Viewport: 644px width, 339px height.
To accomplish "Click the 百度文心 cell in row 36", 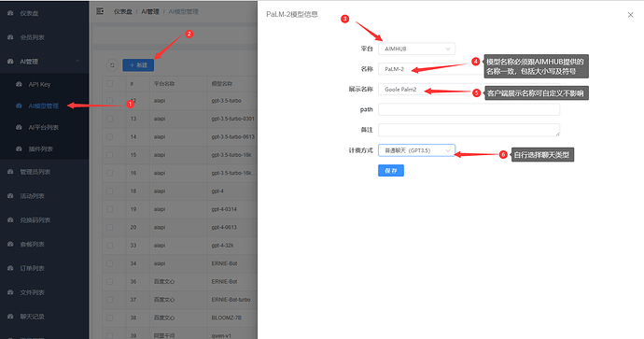I will (x=164, y=281).
